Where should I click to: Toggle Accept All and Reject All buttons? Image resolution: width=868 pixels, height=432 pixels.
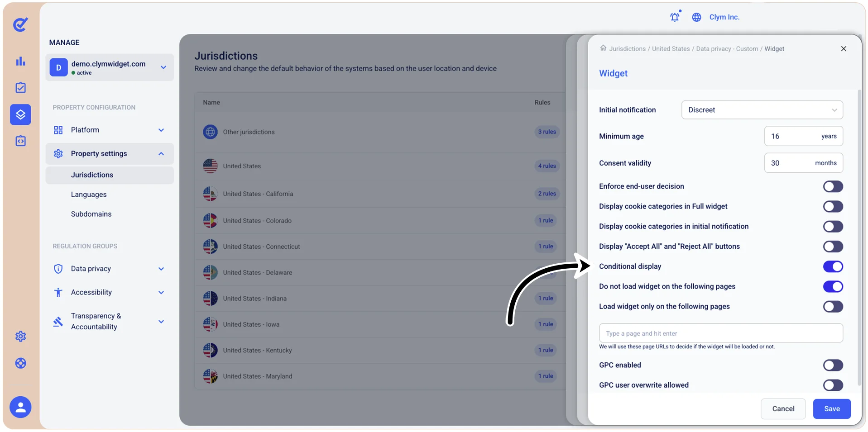[833, 247]
